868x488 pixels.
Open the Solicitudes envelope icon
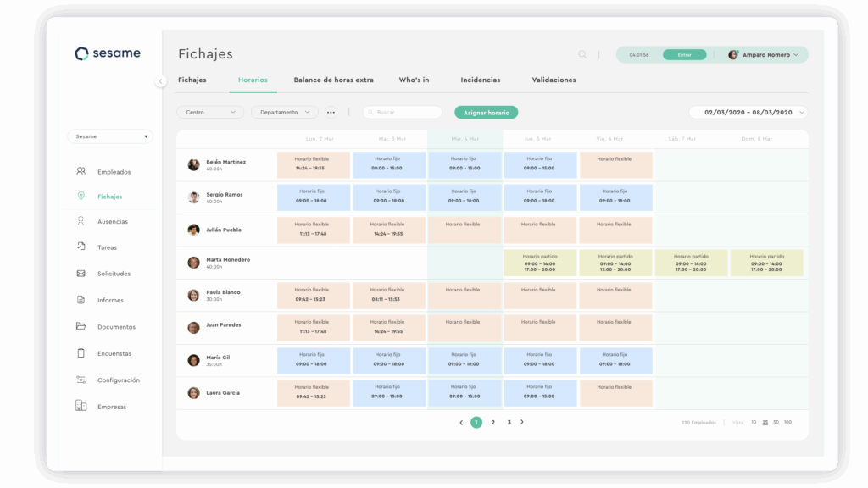(81, 274)
